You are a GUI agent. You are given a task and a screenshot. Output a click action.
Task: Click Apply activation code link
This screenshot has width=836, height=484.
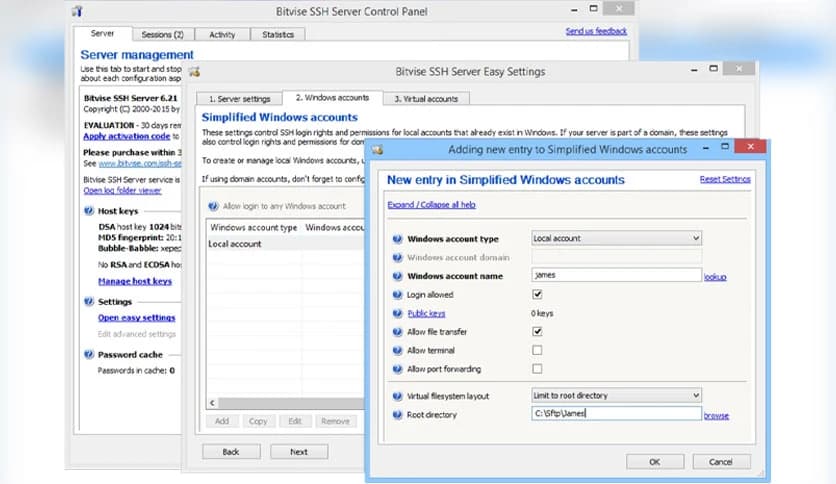point(126,136)
